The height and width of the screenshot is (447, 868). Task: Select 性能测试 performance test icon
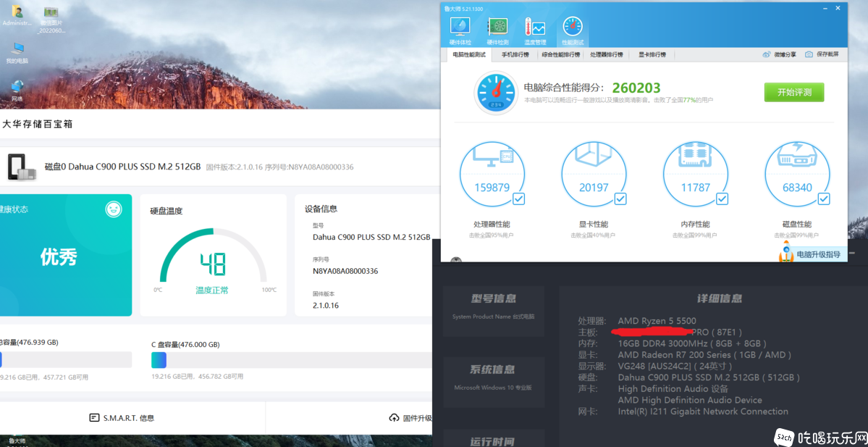(573, 31)
